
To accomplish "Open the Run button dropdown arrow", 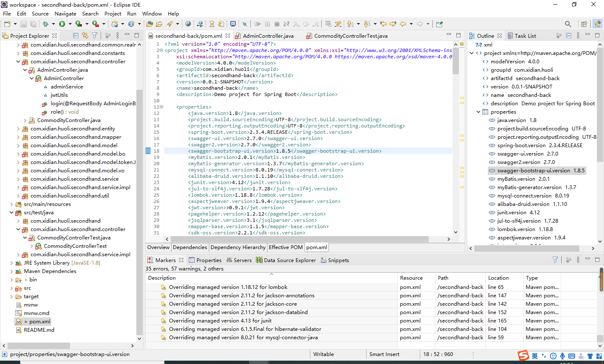I will coord(70,24).
